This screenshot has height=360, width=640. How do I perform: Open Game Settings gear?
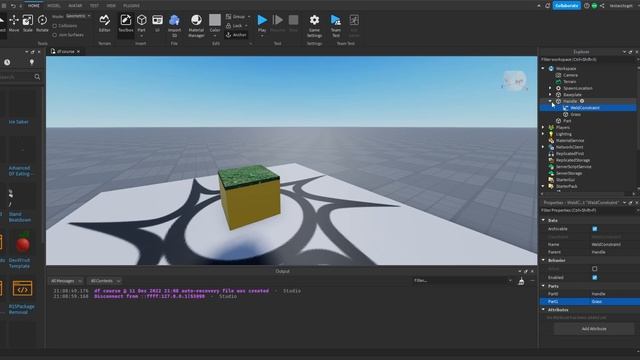pyautogui.click(x=314, y=25)
